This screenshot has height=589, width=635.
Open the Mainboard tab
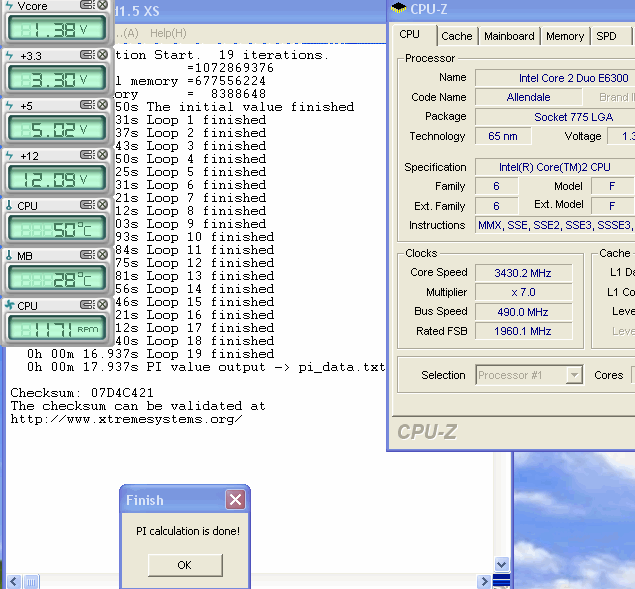click(x=509, y=36)
